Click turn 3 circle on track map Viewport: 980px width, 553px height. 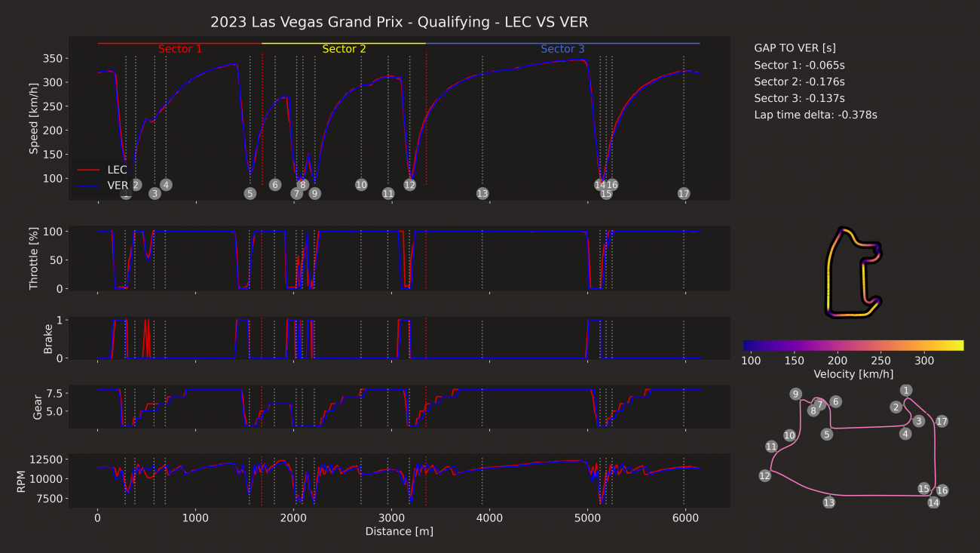918,421
